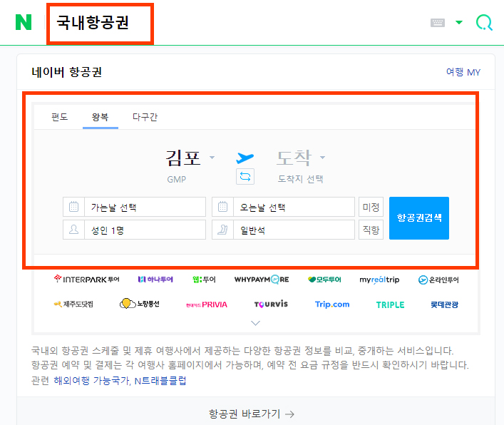Open the 노랑풍선 partner logo
This screenshot has width=504, height=425.
pos(140,304)
